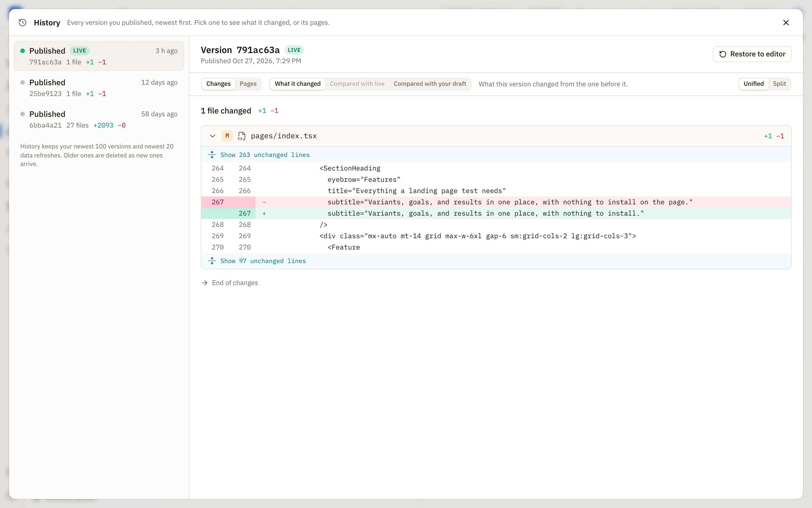The width and height of the screenshot is (812, 508).
Task: Click the LIVE badge in the first Published list row
Action: click(80, 51)
